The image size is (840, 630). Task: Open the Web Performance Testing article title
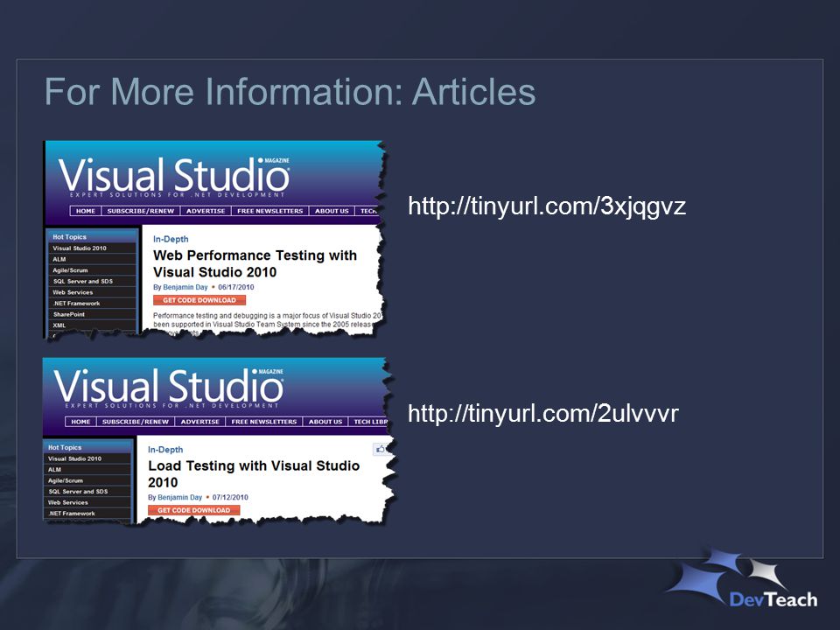point(255,263)
